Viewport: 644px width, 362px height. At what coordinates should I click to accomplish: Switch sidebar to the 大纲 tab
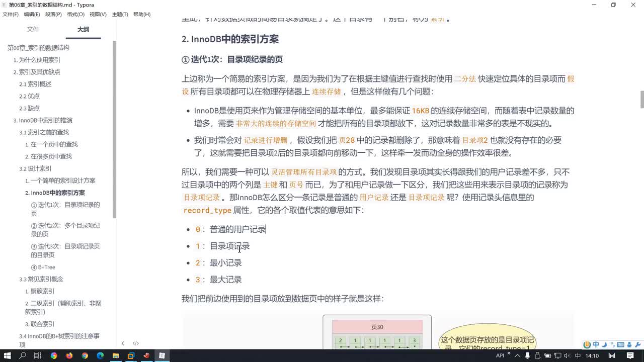[x=83, y=29]
